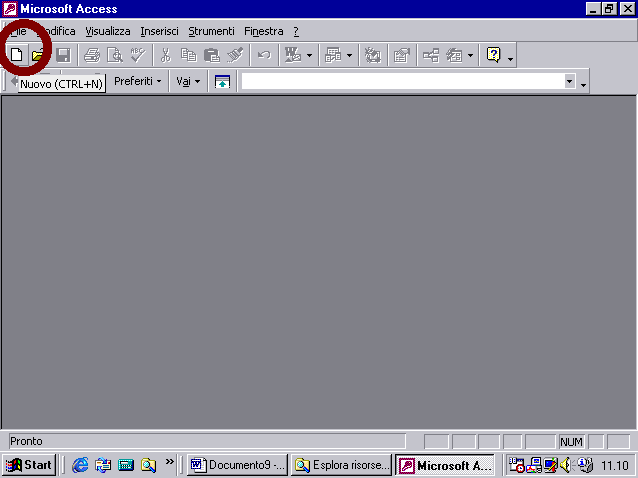Click the scissors Cut icon
Viewport: 638px width, 478px height.
pos(165,55)
